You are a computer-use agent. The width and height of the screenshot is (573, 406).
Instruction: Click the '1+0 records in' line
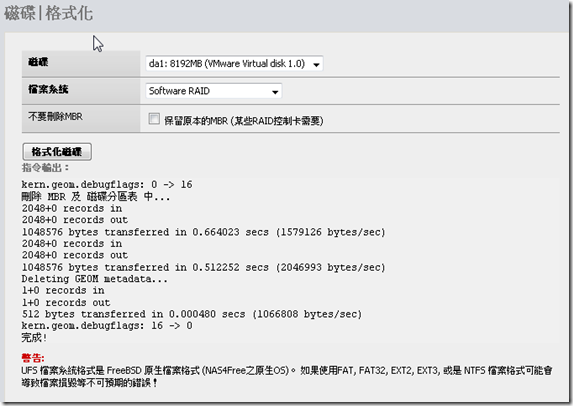pyautogui.click(x=63, y=291)
